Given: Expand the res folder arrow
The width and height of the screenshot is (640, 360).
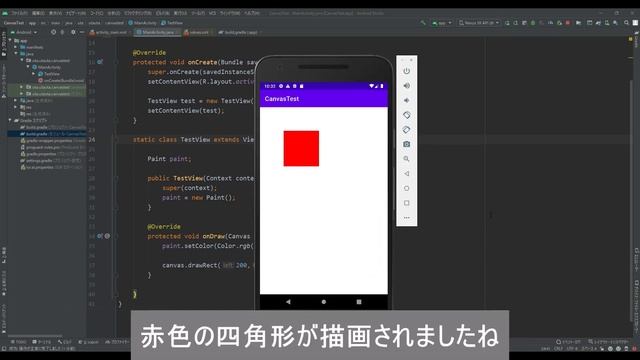Looking at the screenshot, I should (16, 107).
